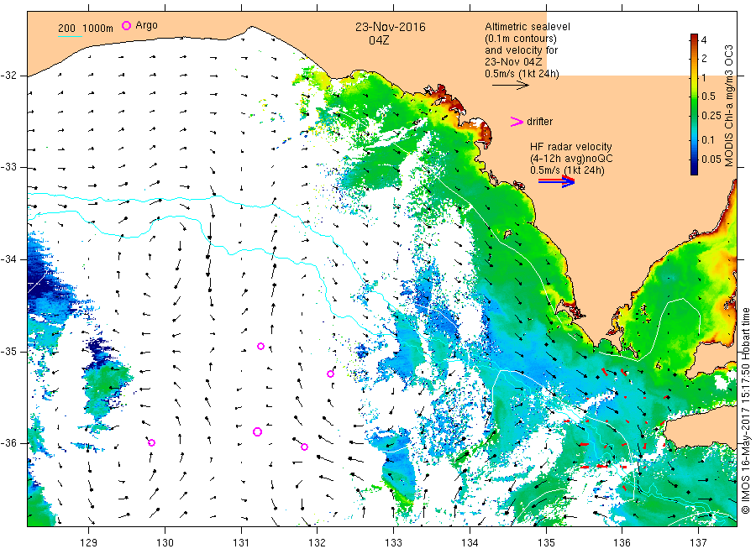This screenshot has height=554, width=756.
Task: Click the longitude axis label "133"
Action: tap(393, 542)
